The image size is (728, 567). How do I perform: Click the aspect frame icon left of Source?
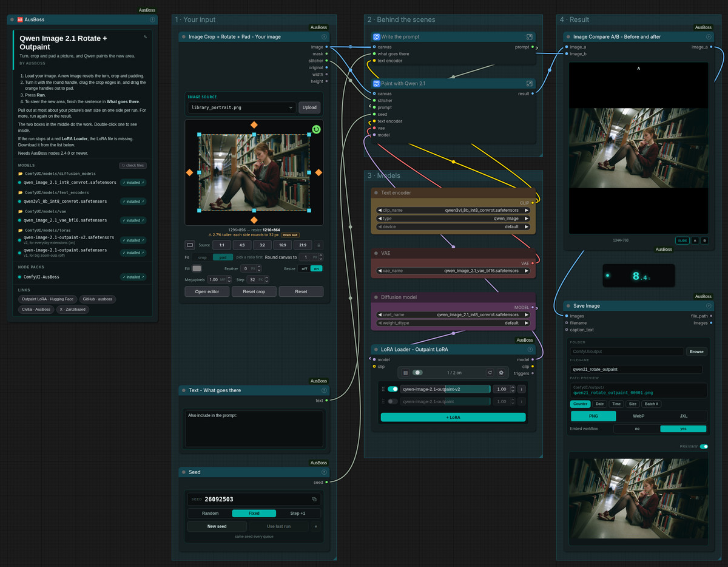190,245
